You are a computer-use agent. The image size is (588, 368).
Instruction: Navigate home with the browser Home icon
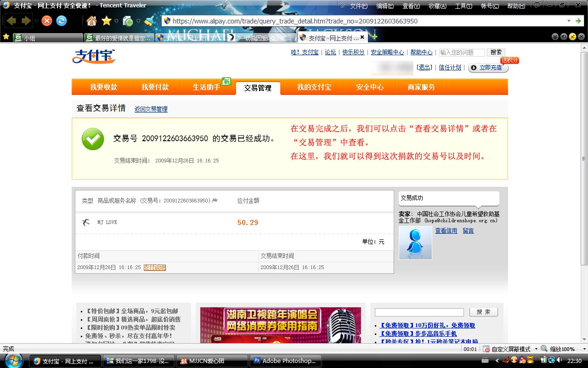click(91, 21)
